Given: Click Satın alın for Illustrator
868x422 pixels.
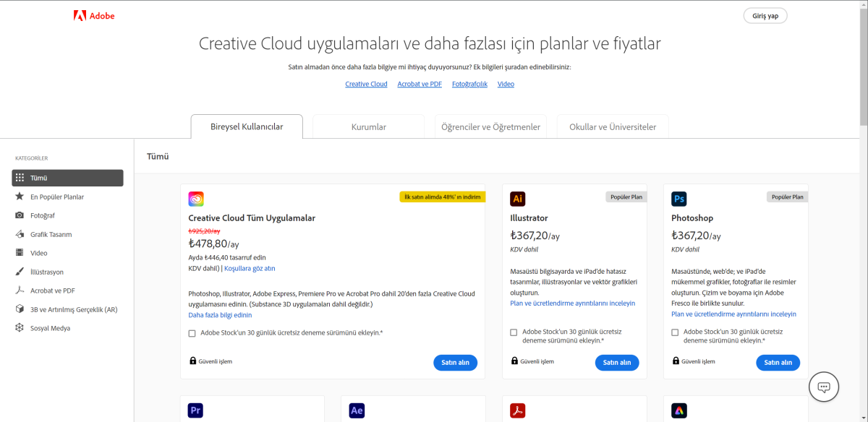Looking at the screenshot, I should click(617, 363).
